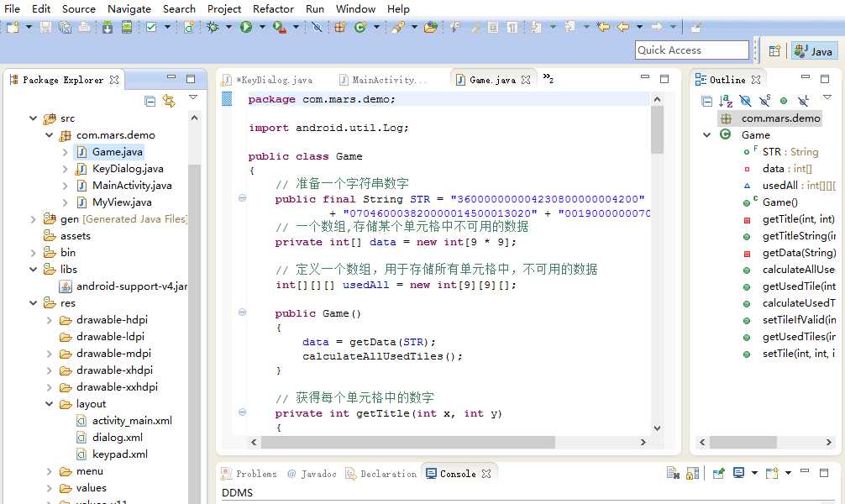Switch to the MainActivity editor tab
Image resolution: width=845 pixels, height=504 pixels.
(384, 80)
